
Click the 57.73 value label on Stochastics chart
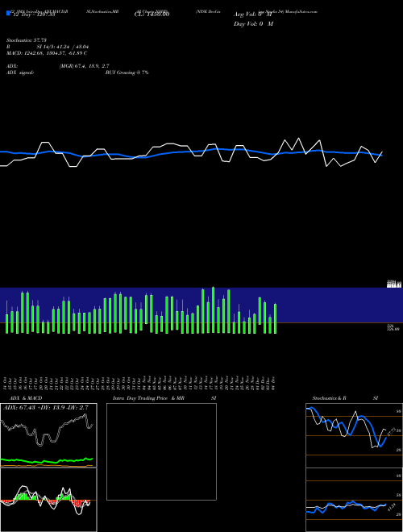coord(390,432)
